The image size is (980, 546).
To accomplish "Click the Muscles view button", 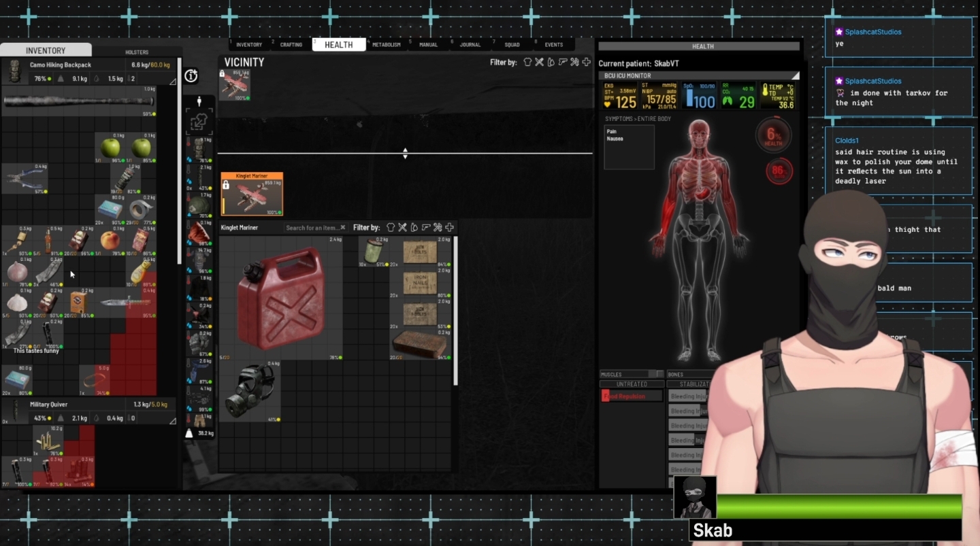I will (x=631, y=374).
